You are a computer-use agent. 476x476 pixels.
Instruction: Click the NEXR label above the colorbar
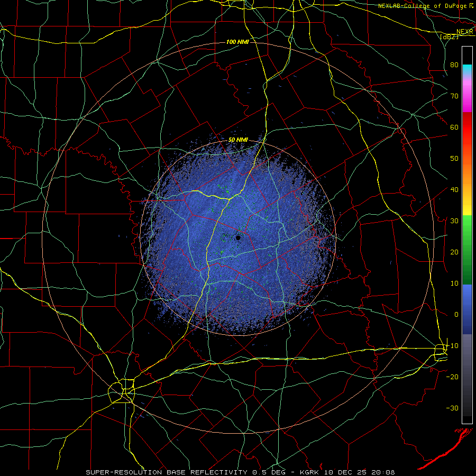pyautogui.click(x=465, y=32)
